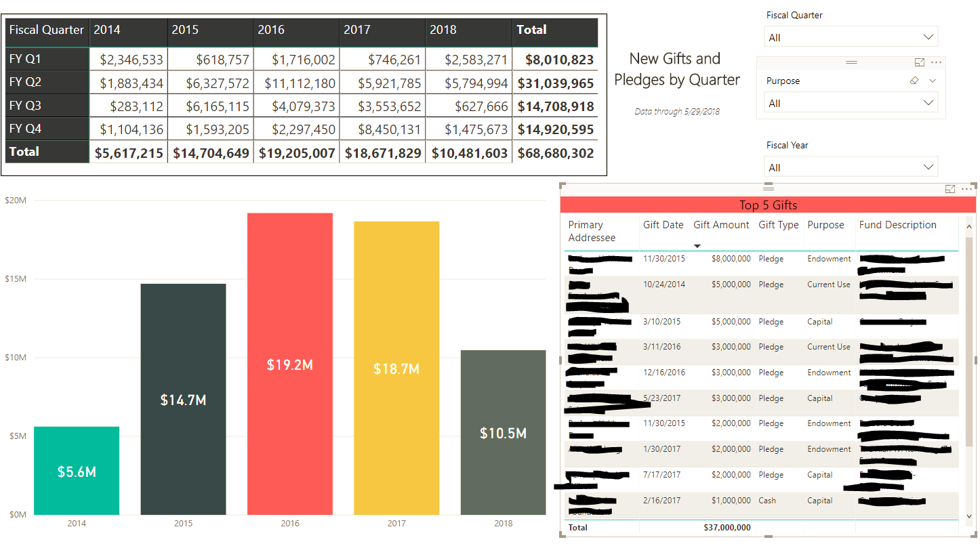The image size is (980, 546).
Task: Open the Purpose slicer's All dropdown
Action: click(x=851, y=103)
